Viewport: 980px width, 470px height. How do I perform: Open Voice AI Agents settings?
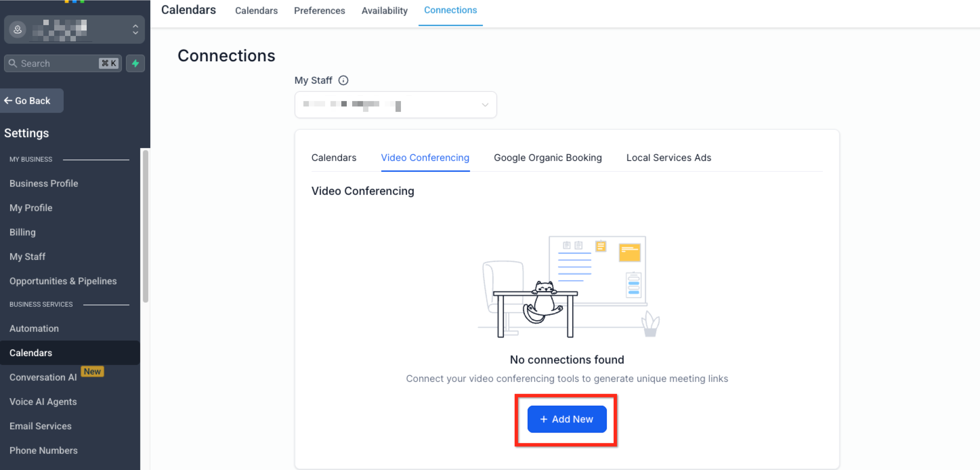tap(43, 402)
